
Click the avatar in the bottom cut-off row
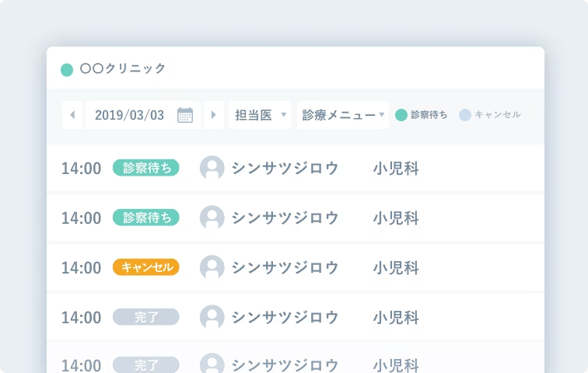[x=212, y=363]
